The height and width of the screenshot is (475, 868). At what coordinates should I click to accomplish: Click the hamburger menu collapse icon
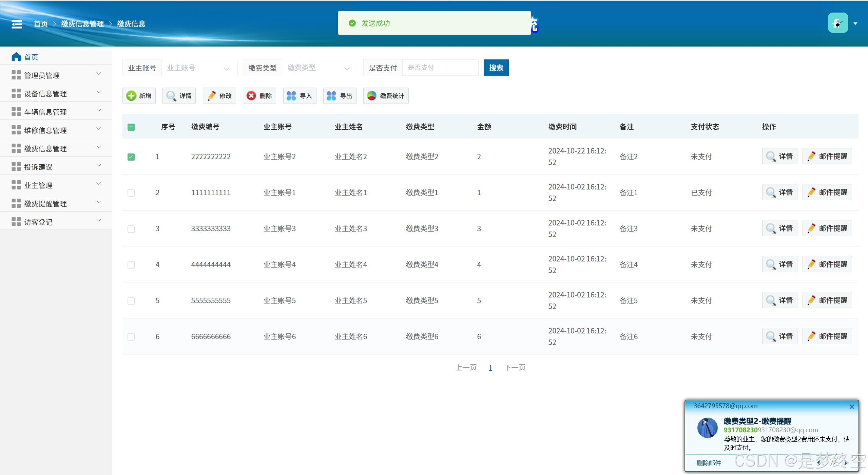click(17, 24)
